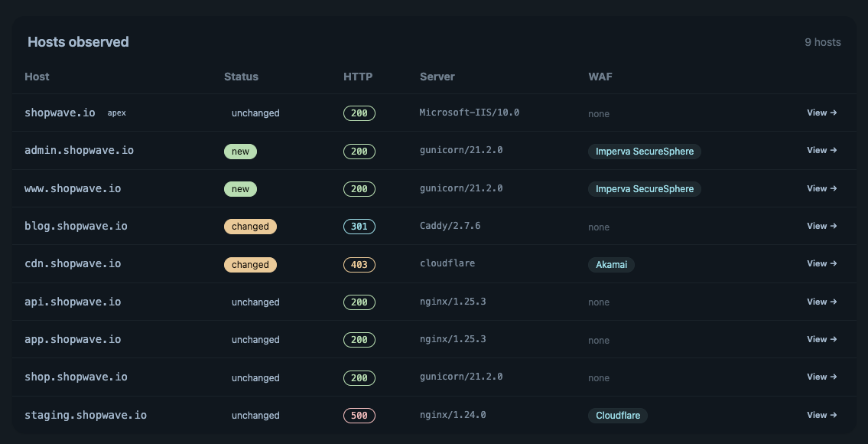
Task: Open View link for staging.shopwave.io
Action: [x=821, y=415]
